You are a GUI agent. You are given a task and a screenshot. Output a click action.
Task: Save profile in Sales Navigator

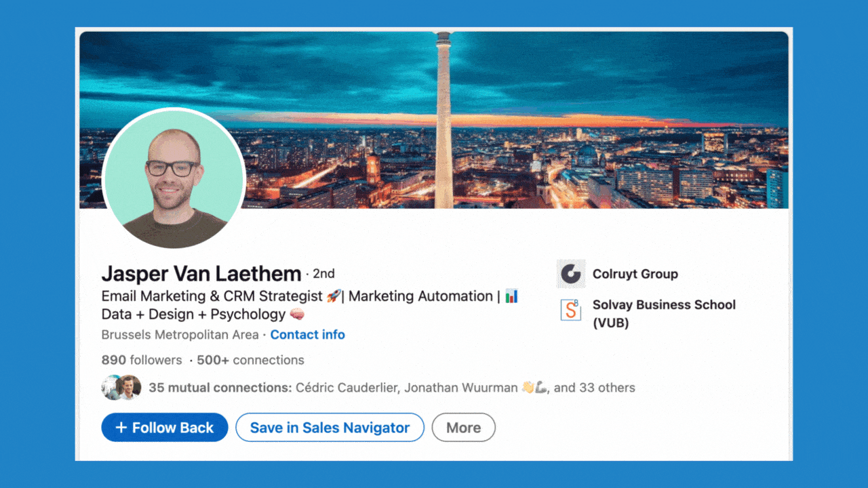[x=330, y=428]
